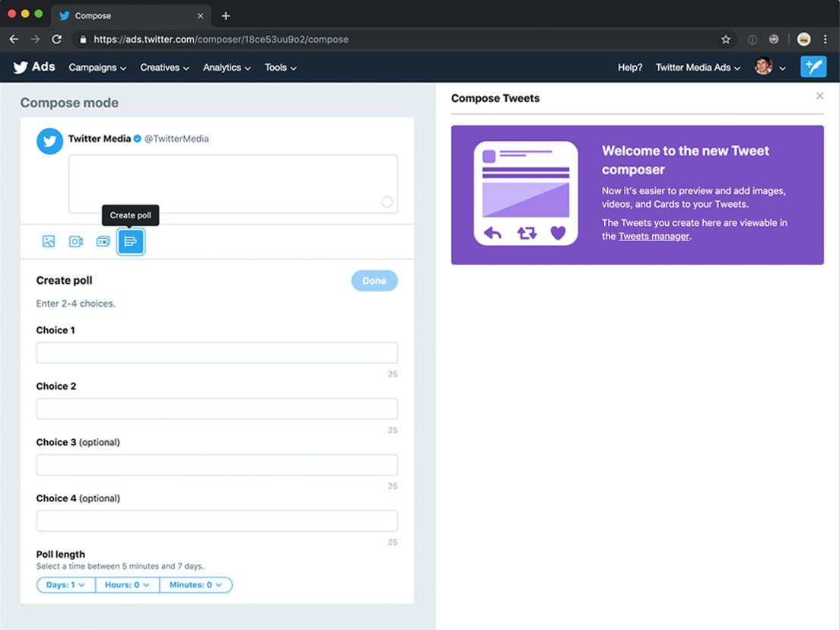Open the Analytics menu
840x630 pixels.
point(226,68)
